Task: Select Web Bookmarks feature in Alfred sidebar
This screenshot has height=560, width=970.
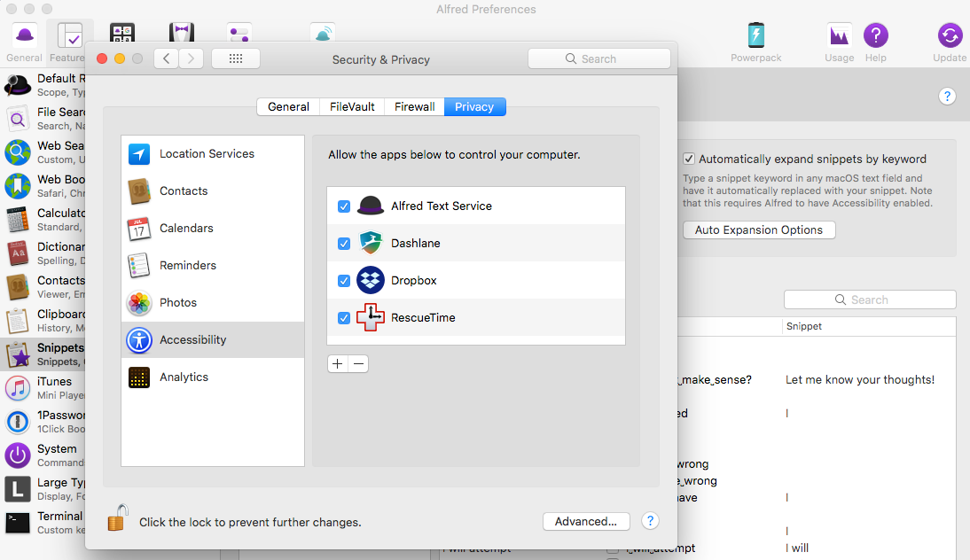Action: (x=43, y=185)
